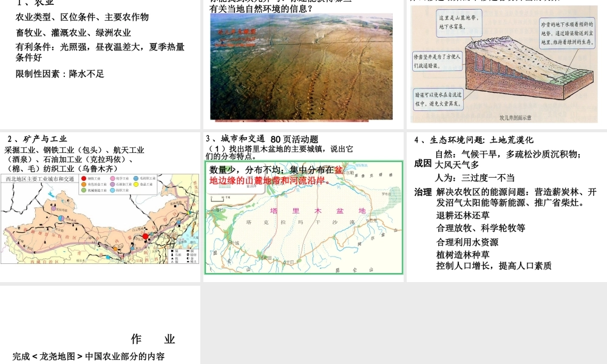Screen dimensions: 607x364
Task: Click the line 植树造林种草
Action: (x=463, y=255)
